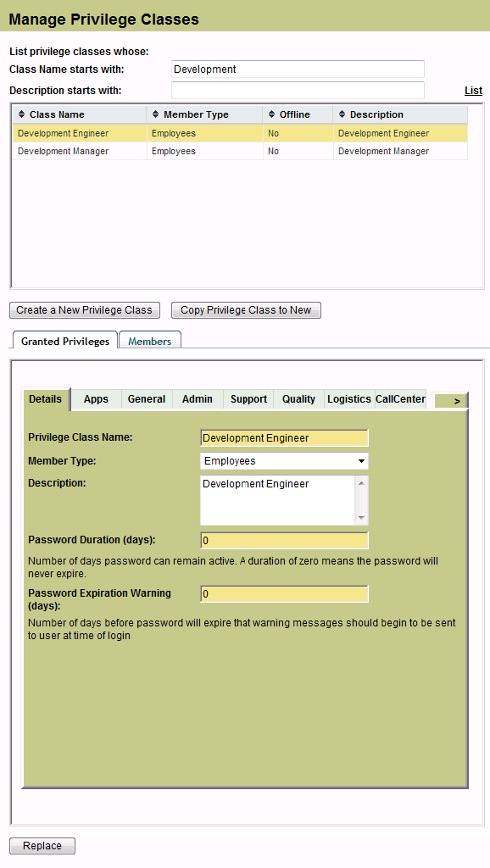Screen dimensions: 490x868
Task: Open the Quality privileges tab
Action: [298, 399]
